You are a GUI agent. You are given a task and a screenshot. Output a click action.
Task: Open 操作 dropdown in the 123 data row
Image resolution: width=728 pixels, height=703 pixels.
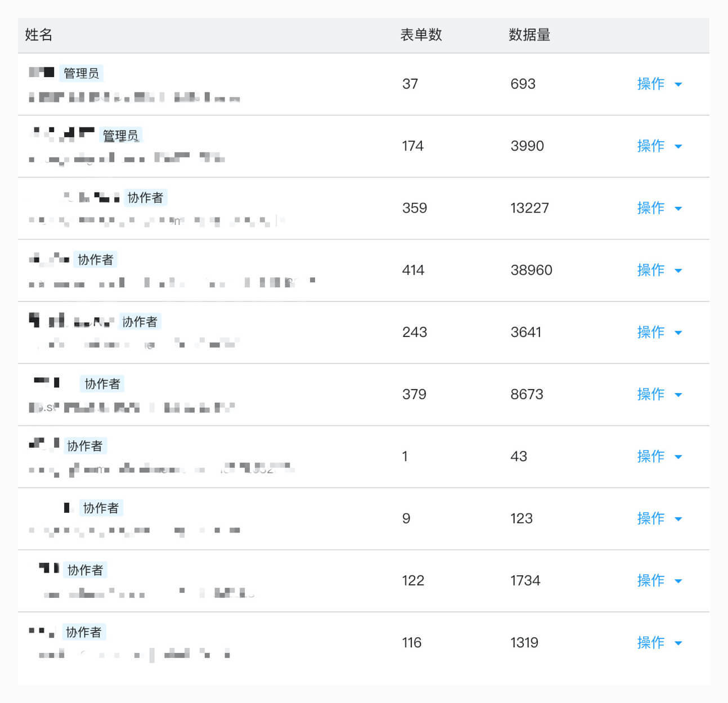[659, 519]
